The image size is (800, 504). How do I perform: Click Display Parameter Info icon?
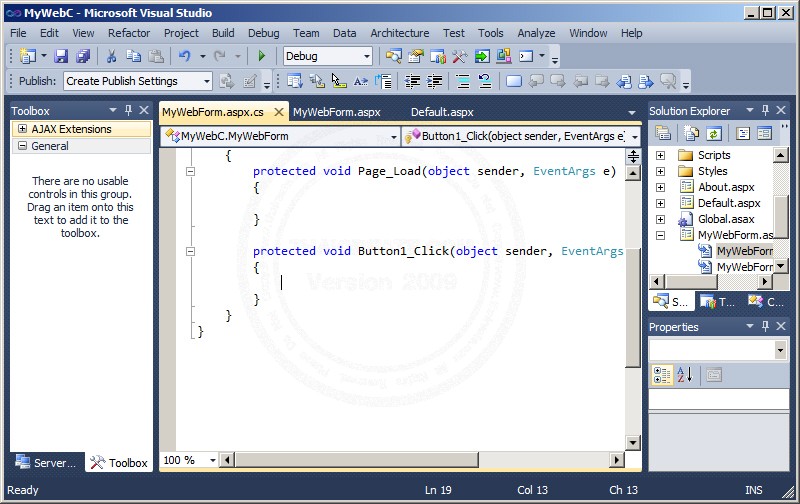tap(317, 81)
